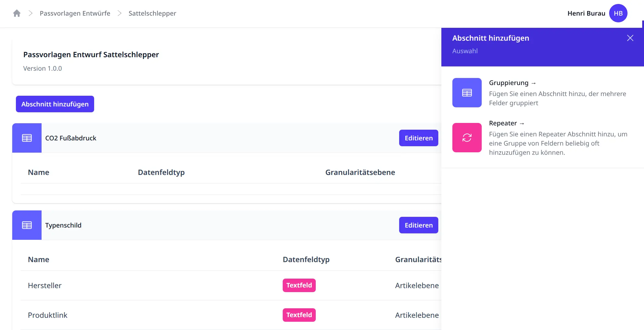644x330 pixels.
Task: Edit the CO2 Fußabdruck section
Action: pyautogui.click(x=418, y=138)
